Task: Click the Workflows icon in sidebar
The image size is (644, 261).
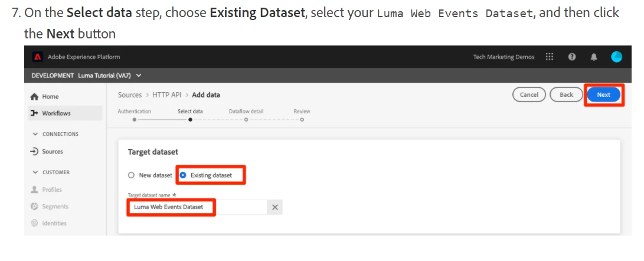Action: (34, 113)
